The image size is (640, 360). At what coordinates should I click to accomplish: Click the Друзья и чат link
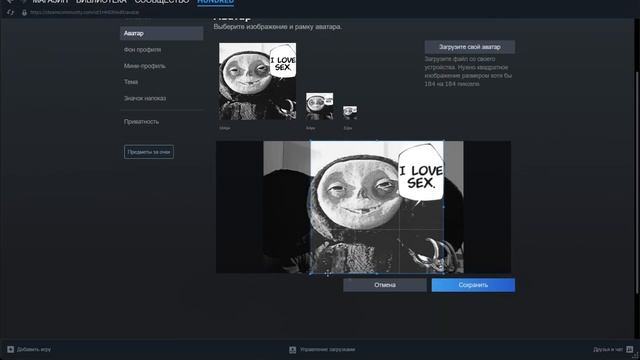(608, 349)
